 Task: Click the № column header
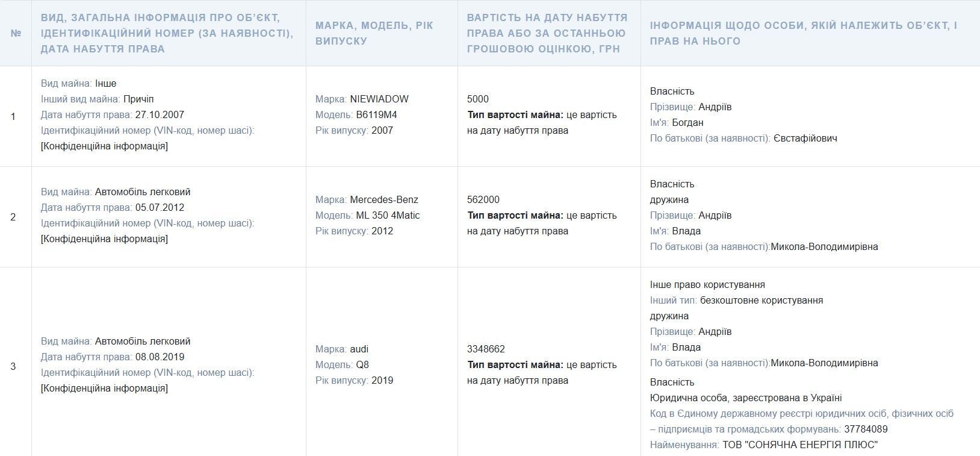[16, 33]
